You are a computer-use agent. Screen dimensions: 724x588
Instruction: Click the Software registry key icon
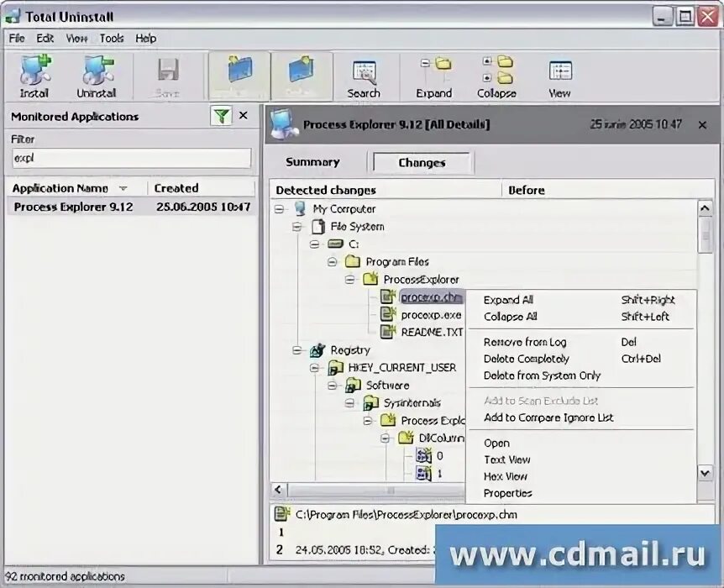tap(354, 386)
